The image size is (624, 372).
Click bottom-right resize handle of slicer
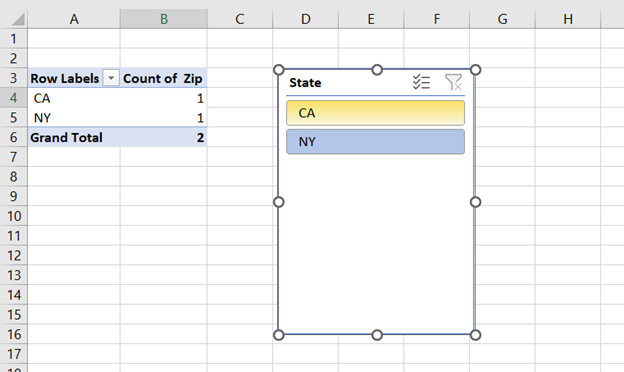coord(475,335)
